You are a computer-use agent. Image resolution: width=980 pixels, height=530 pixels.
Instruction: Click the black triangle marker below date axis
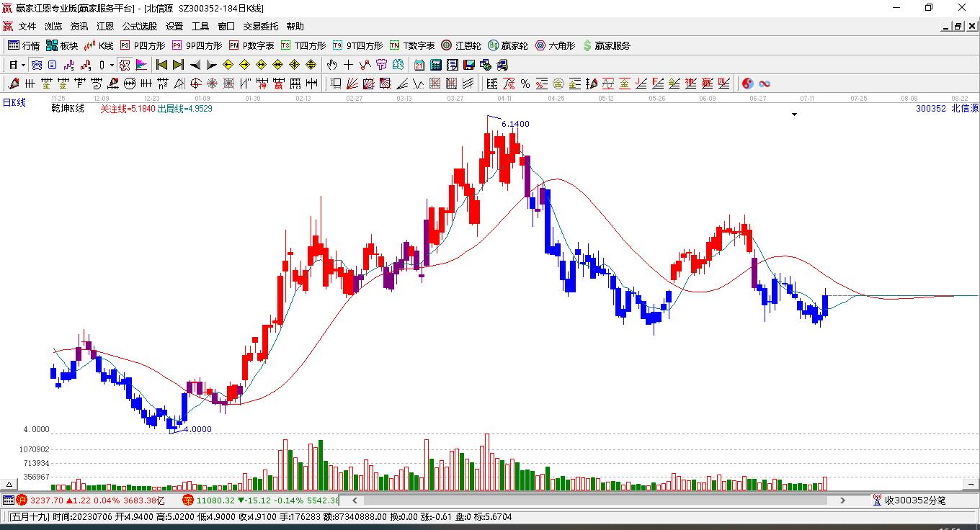click(795, 114)
